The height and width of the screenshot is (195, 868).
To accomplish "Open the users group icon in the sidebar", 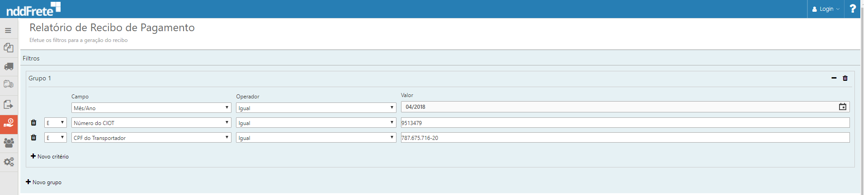I will 9,143.
